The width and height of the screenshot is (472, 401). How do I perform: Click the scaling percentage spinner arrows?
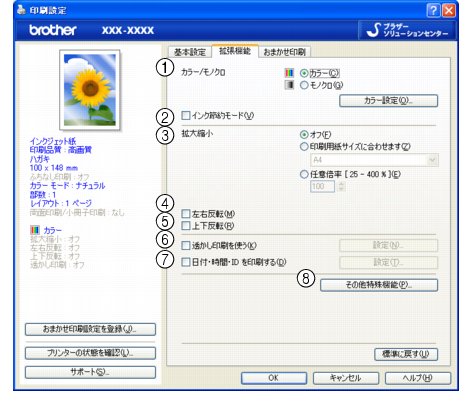coord(341,186)
